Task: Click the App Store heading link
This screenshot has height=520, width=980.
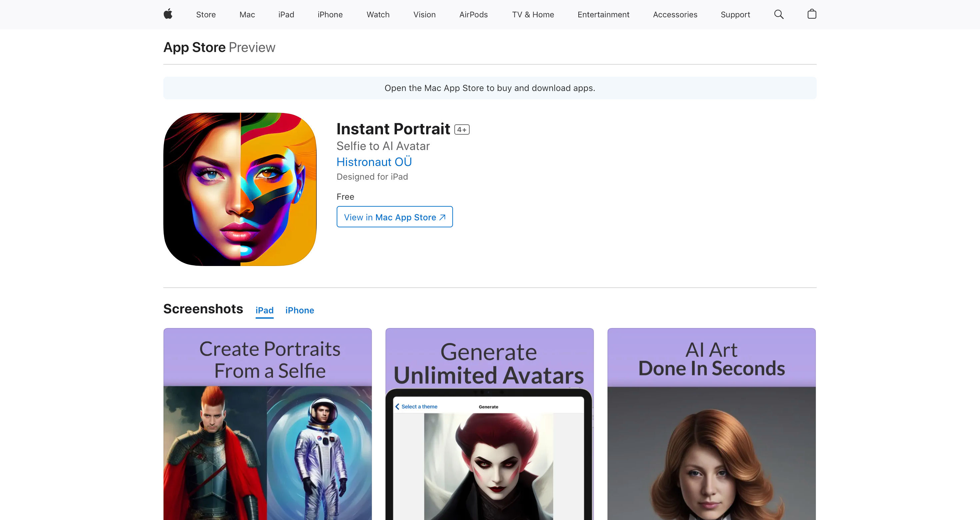Action: (194, 47)
